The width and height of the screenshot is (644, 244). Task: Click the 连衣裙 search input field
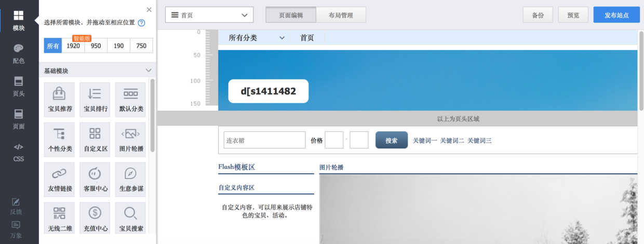pyautogui.click(x=264, y=140)
